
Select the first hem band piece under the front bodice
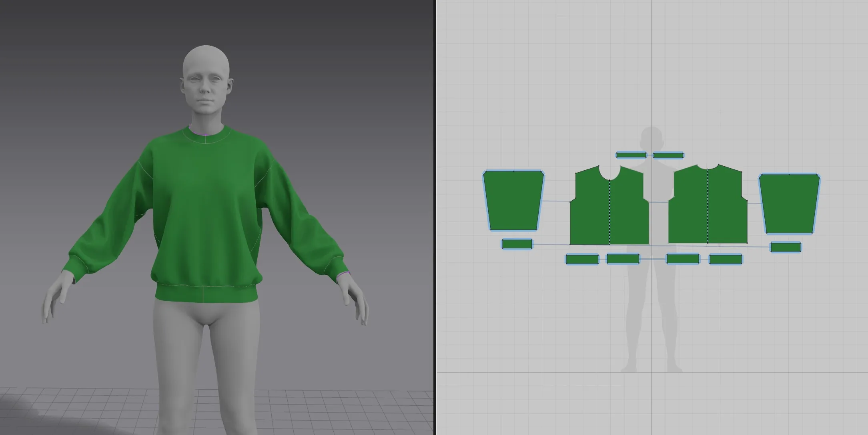[x=582, y=259]
